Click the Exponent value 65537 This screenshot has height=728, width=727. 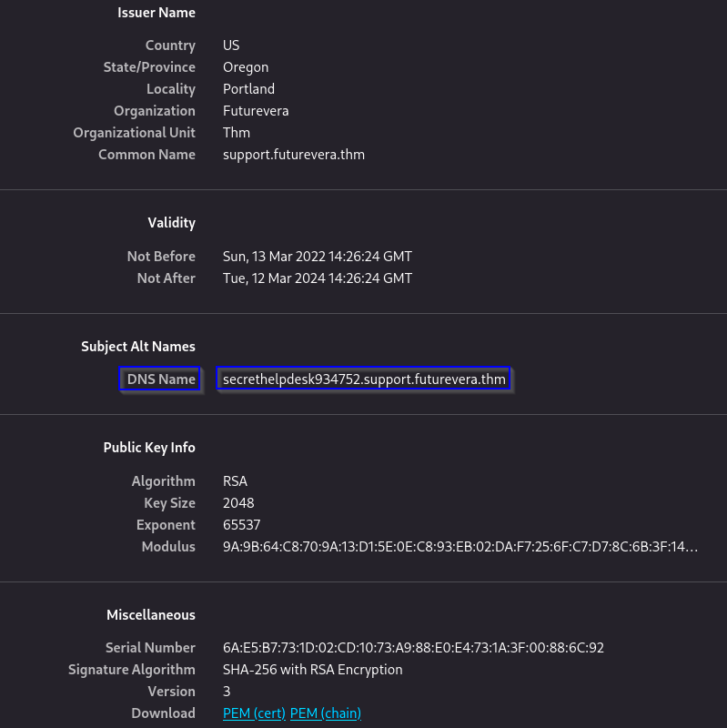pos(241,525)
